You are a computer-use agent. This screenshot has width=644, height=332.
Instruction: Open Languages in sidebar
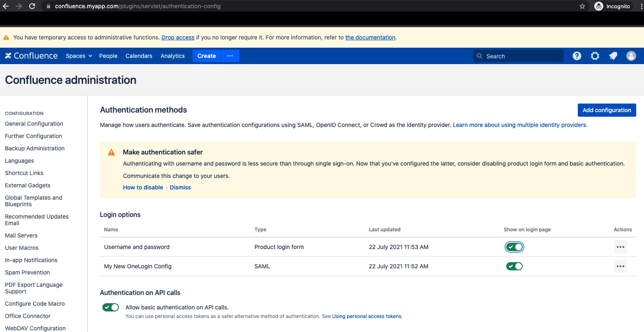[x=19, y=161]
